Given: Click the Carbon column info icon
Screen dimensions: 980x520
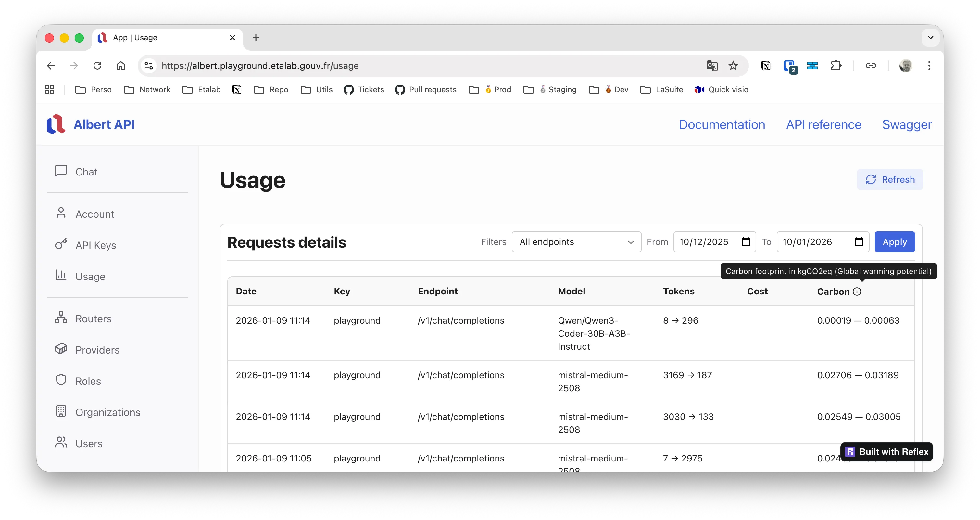Looking at the screenshot, I should tap(857, 292).
